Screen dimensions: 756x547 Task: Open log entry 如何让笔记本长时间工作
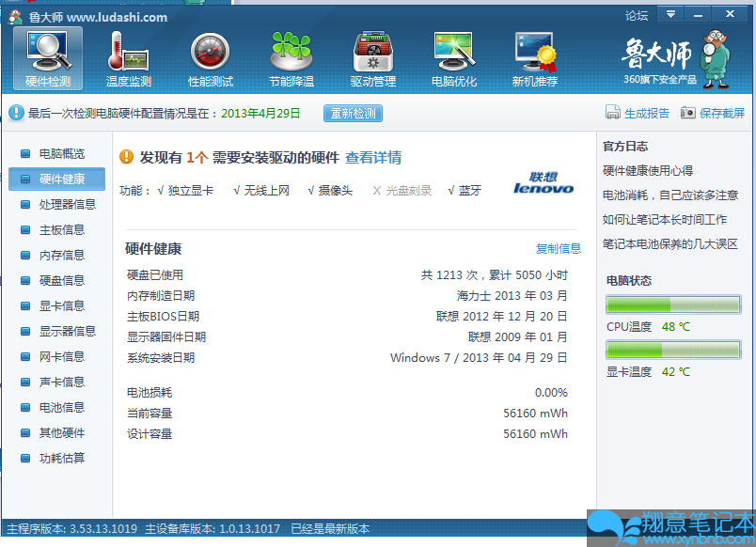tap(665, 220)
